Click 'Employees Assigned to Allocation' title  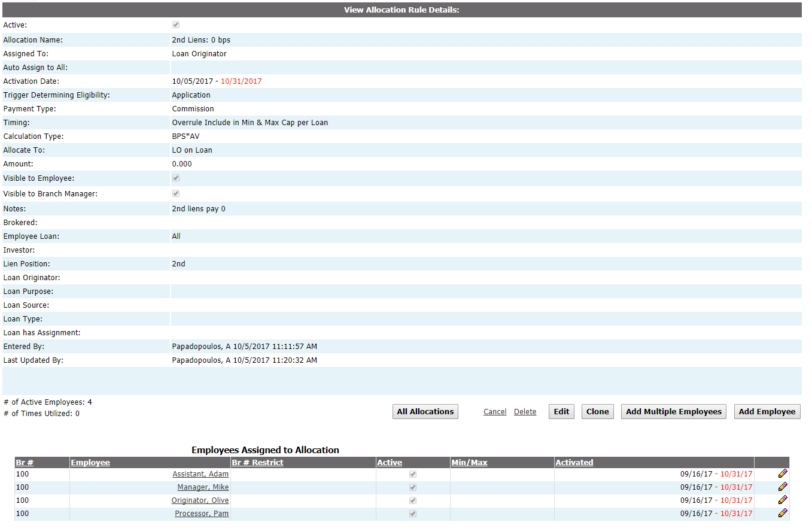point(265,450)
